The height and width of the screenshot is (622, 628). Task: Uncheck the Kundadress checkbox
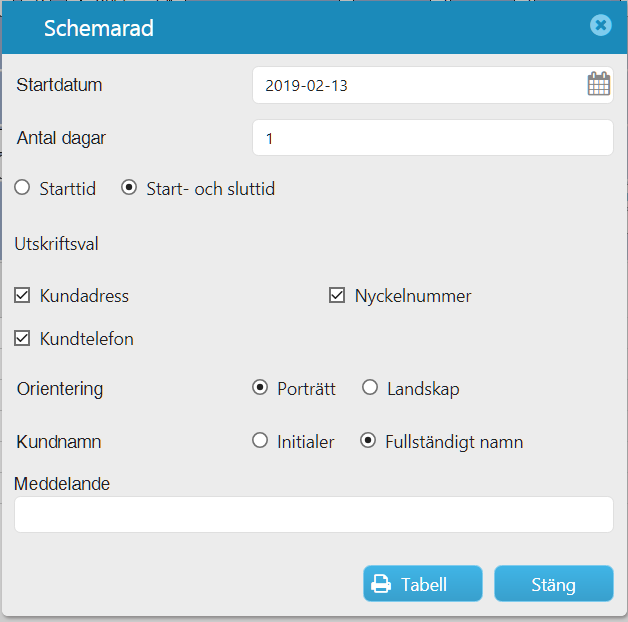tap(22, 295)
